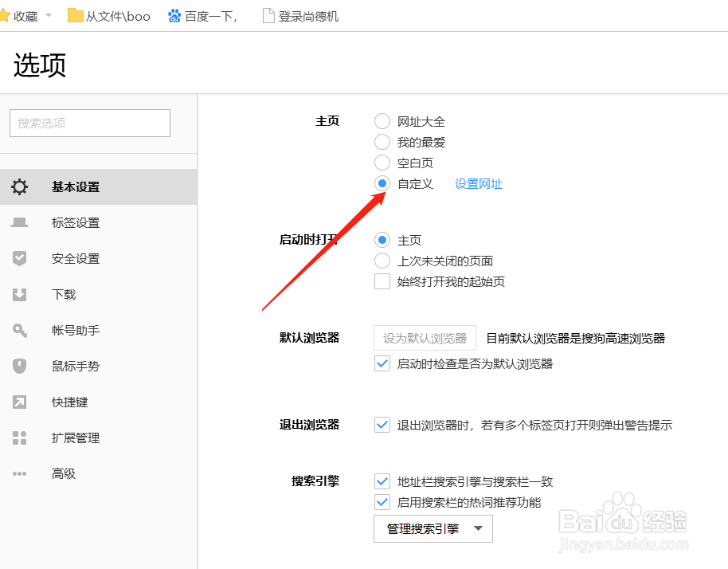Click the 主页 section label
This screenshot has height=569, width=728.
(327, 121)
